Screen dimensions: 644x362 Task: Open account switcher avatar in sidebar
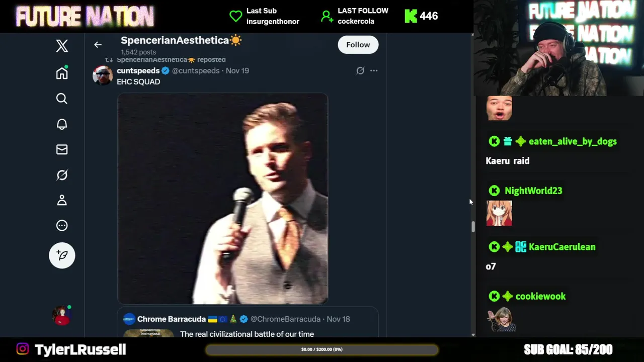click(x=62, y=315)
